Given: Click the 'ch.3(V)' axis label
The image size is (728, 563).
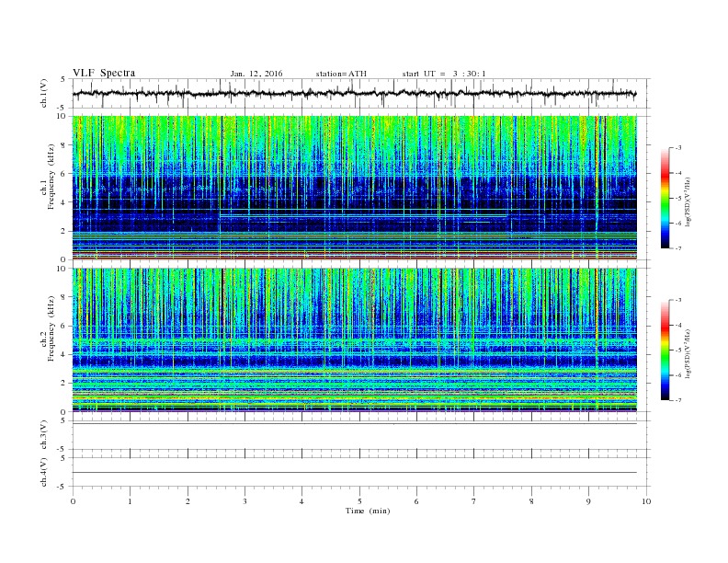Looking at the screenshot, I should [x=44, y=435].
